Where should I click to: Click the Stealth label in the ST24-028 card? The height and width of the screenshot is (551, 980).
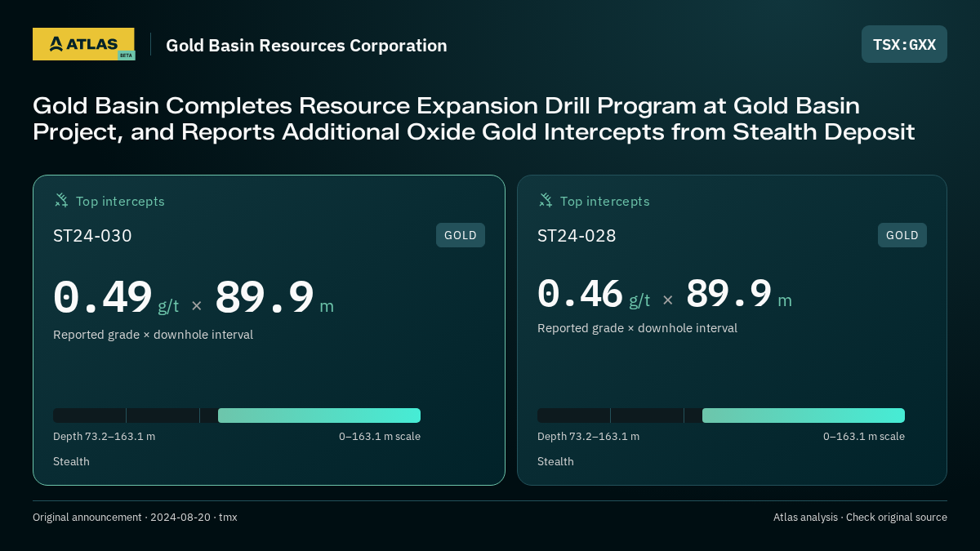point(555,462)
